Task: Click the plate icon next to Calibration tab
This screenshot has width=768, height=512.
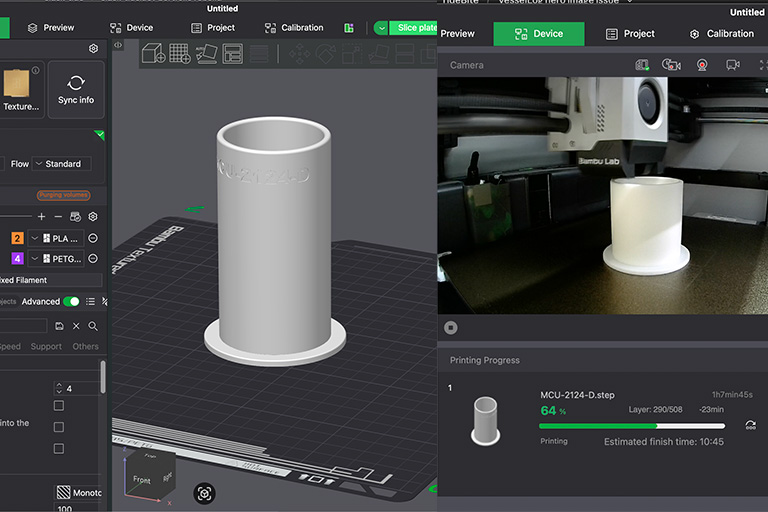Action: [349, 28]
